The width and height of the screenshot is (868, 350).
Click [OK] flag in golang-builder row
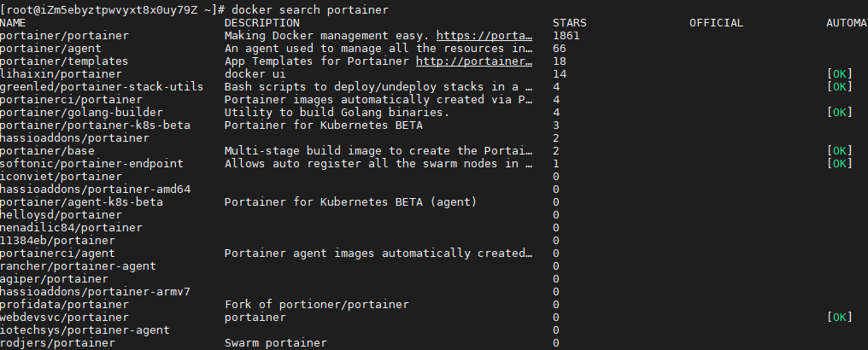(840, 112)
